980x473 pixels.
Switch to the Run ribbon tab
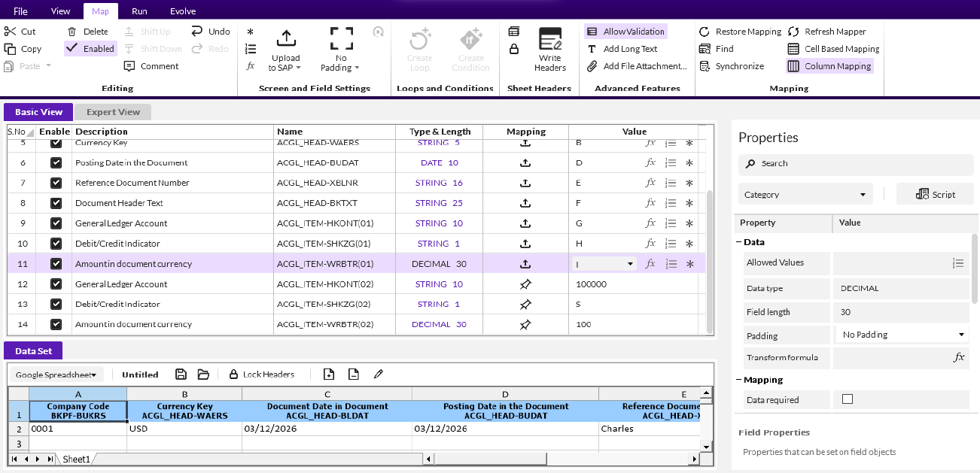pos(139,11)
